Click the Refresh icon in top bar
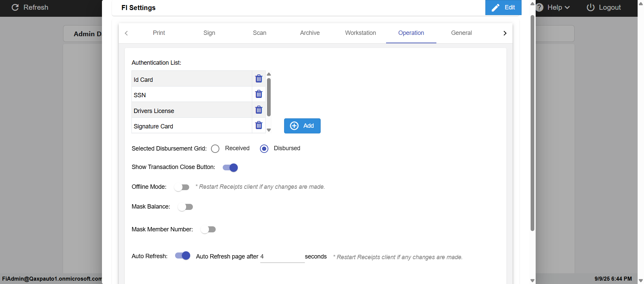This screenshot has width=644, height=284. (x=15, y=7)
